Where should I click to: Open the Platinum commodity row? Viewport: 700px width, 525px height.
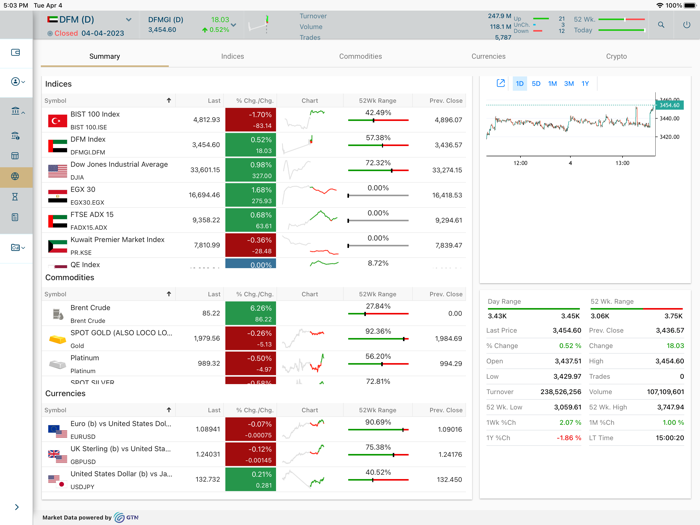(254, 363)
